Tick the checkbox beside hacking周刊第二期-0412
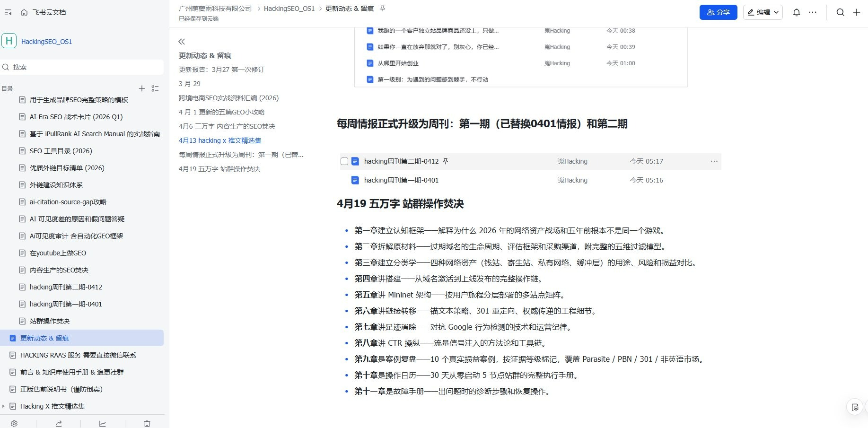 [x=344, y=161]
